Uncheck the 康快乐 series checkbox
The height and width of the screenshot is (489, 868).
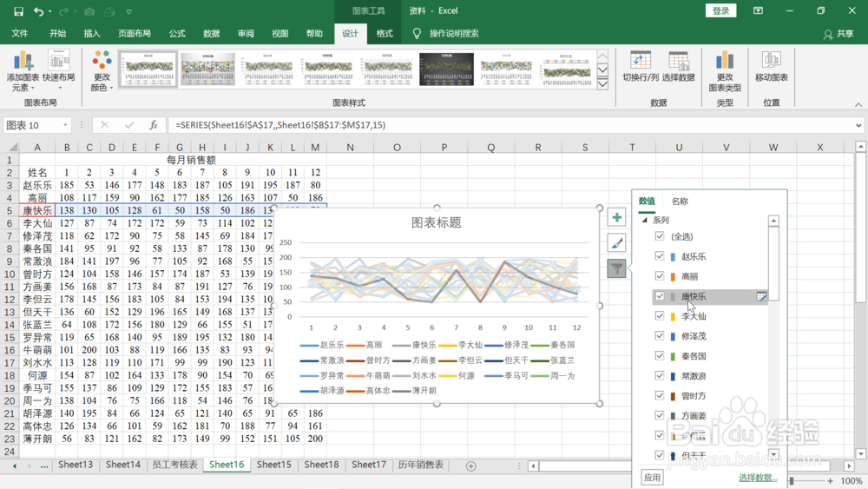click(x=660, y=295)
